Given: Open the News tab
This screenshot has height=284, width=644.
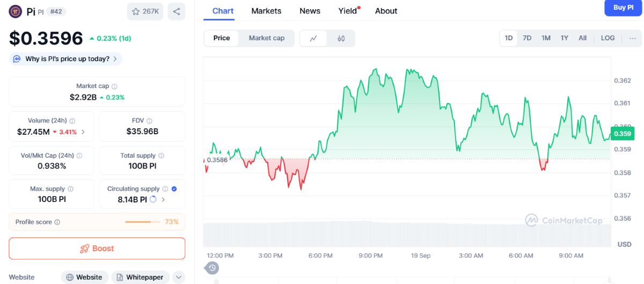Looking at the screenshot, I should (x=310, y=11).
